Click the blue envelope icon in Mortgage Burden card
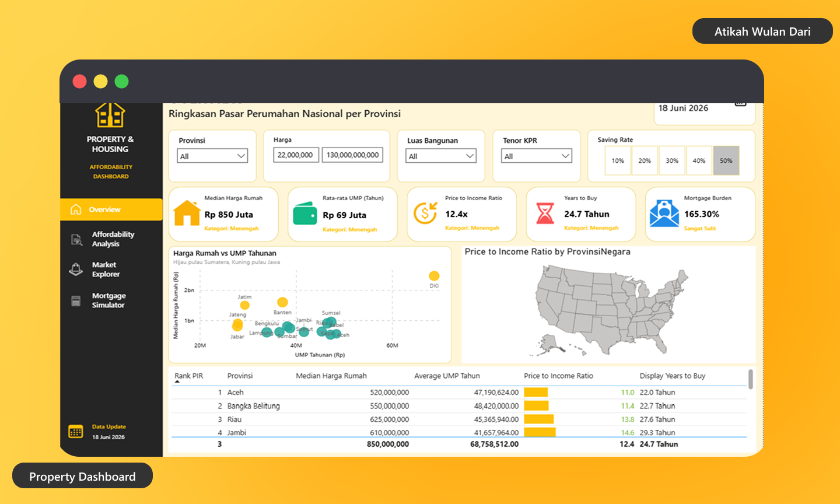The image size is (840, 504). pos(664,213)
